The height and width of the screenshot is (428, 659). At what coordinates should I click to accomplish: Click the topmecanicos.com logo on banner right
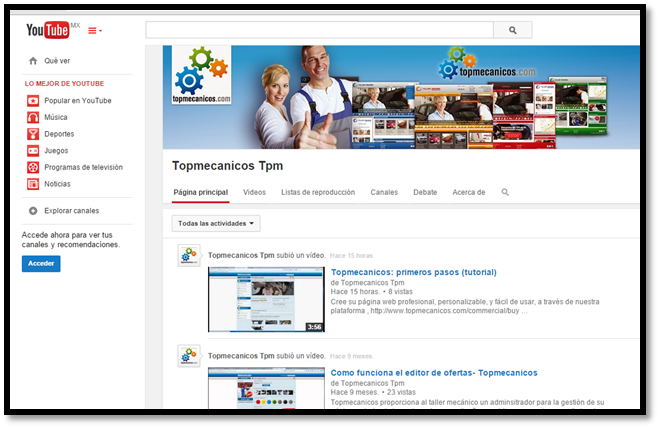point(487,64)
